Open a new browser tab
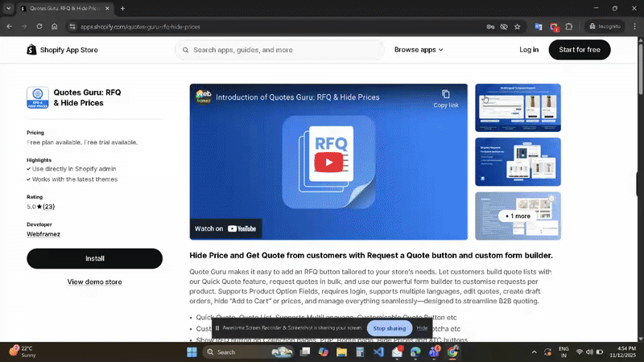The height and width of the screenshot is (362, 644). 122,8
